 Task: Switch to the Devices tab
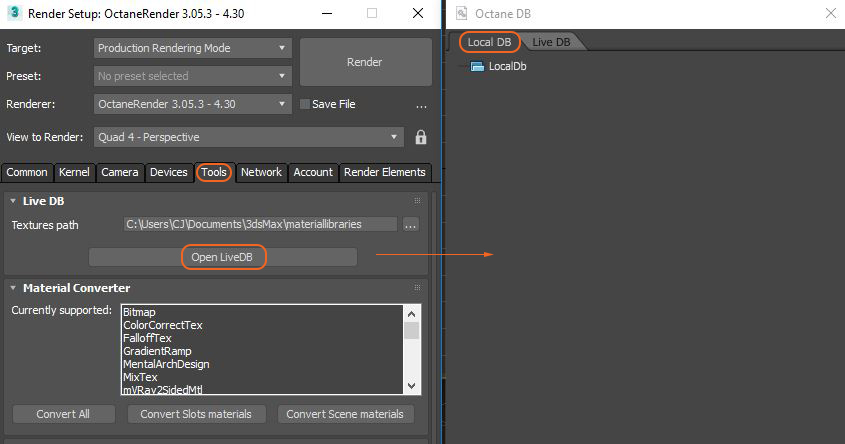click(x=169, y=172)
